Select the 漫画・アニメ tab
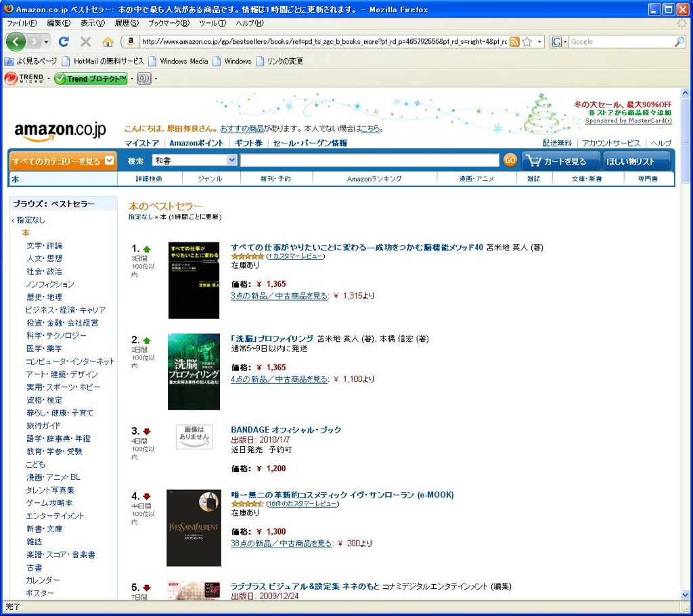Viewport: 693px width, 616px height. pyautogui.click(x=476, y=179)
